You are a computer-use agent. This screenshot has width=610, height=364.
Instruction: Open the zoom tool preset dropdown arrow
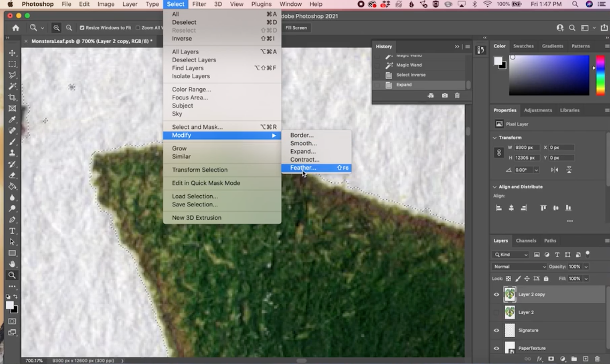point(42,28)
